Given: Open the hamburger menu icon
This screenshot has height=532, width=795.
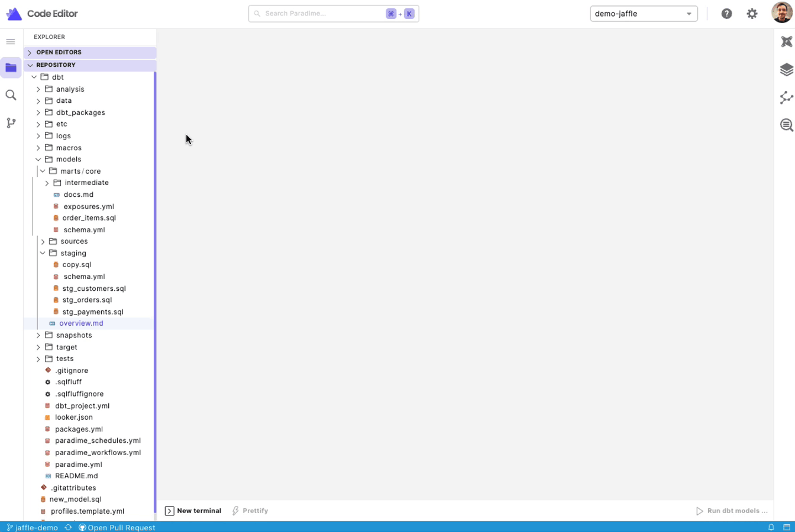Looking at the screenshot, I should 11,41.
